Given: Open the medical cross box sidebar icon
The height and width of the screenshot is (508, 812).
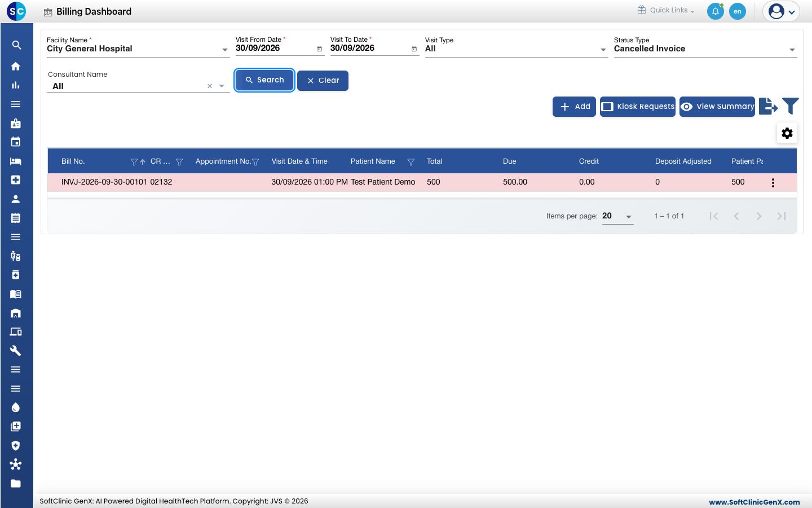Looking at the screenshot, I should coord(16,179).
